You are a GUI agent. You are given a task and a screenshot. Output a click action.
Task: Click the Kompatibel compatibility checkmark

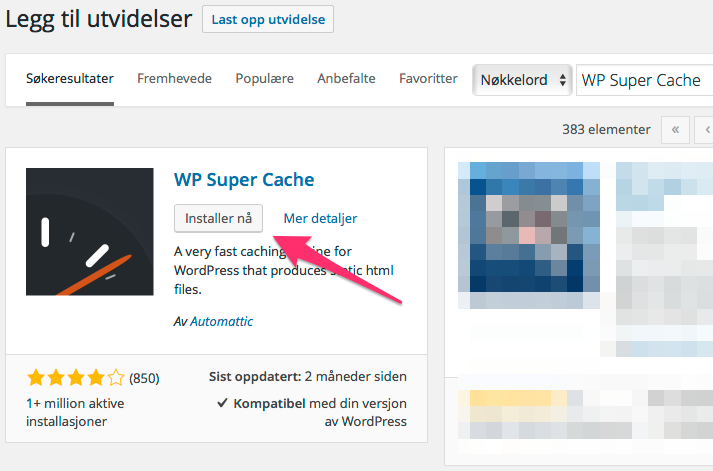pos(222,403)
